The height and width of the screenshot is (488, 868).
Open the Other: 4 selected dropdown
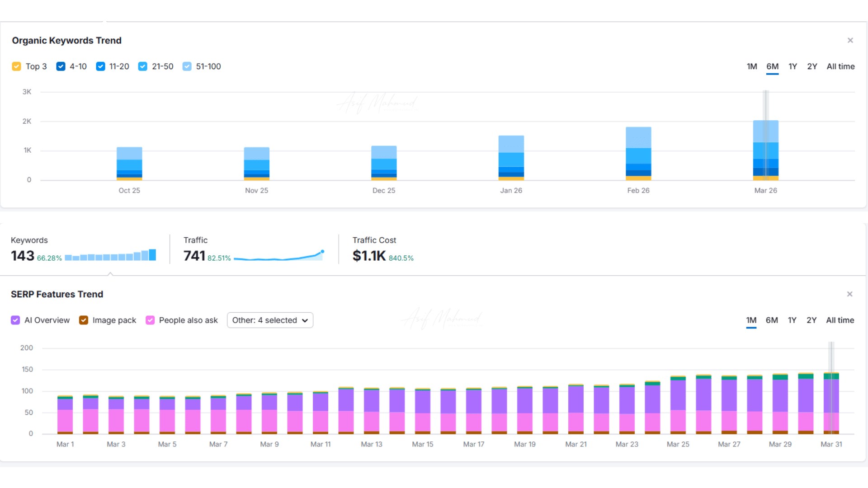point(270,320)
